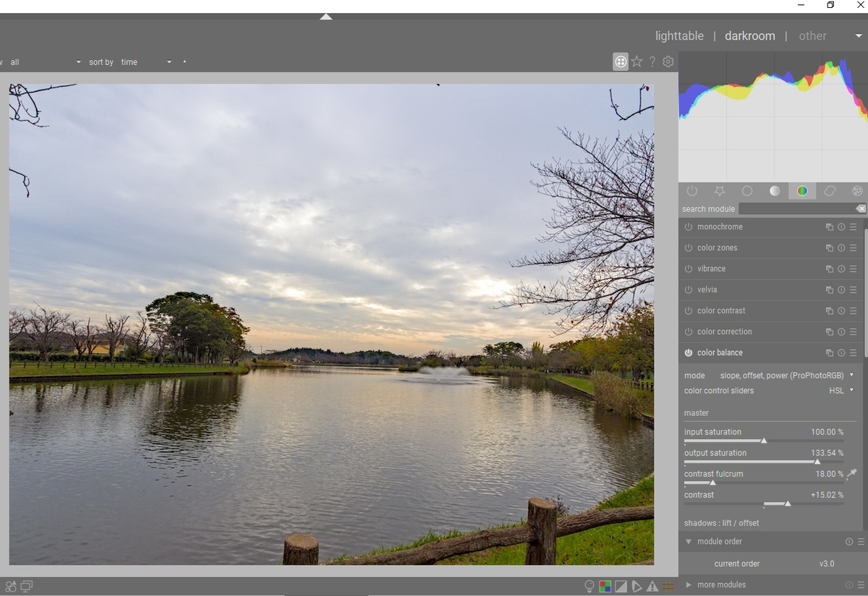Open presets menu for monochrome

[x=854, y=227]
